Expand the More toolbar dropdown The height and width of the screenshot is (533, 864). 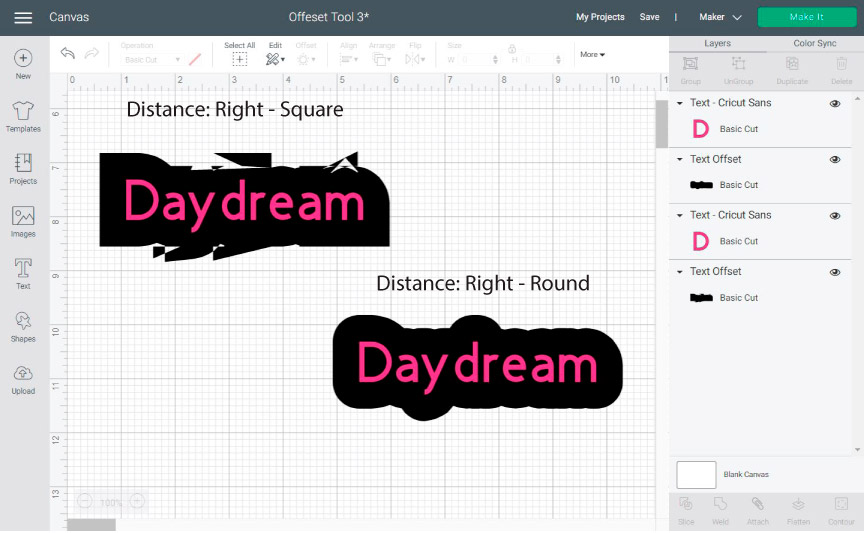click(592, 55)
